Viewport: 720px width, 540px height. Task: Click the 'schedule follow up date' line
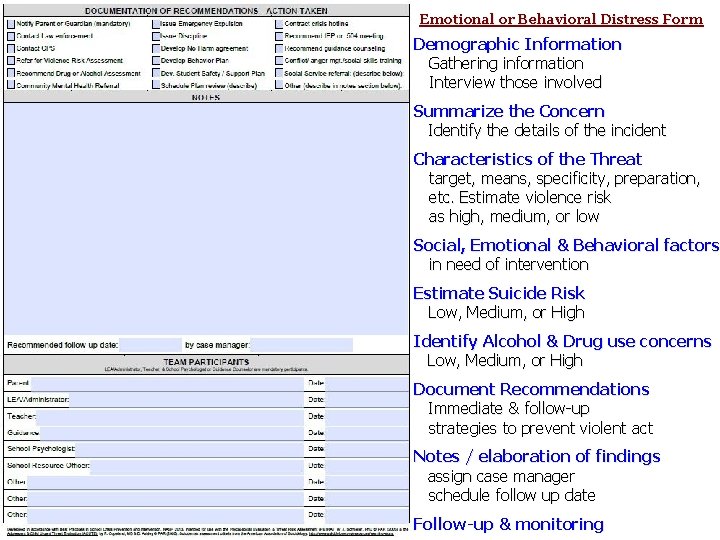[x=512, y=495]
